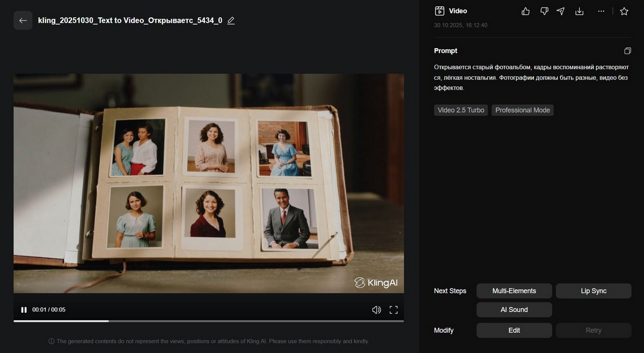644x353 pixels.
Task: Click the Video 2.5 Turbo tag
Action: (x=461, y=110)
